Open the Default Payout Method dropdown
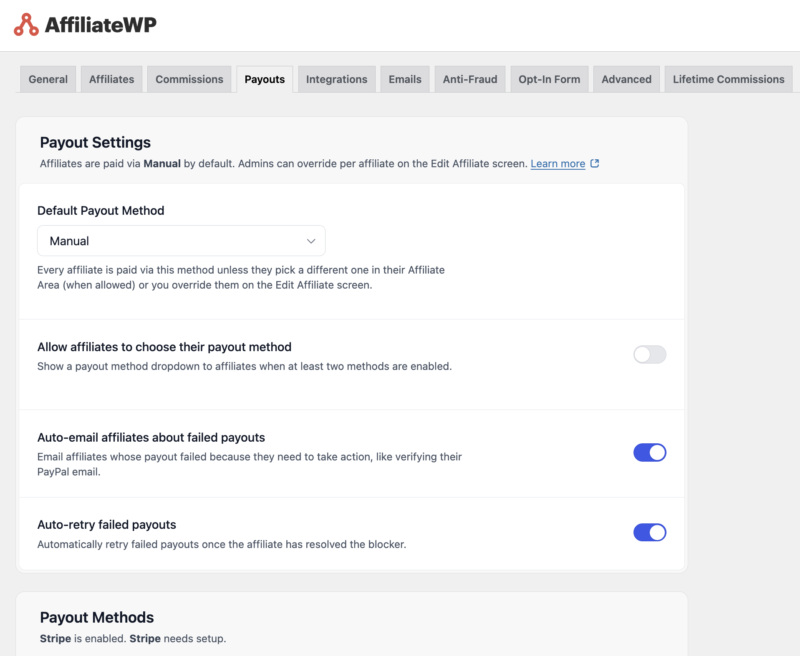Viewport: 800px width, 656px height. [181, 241]
